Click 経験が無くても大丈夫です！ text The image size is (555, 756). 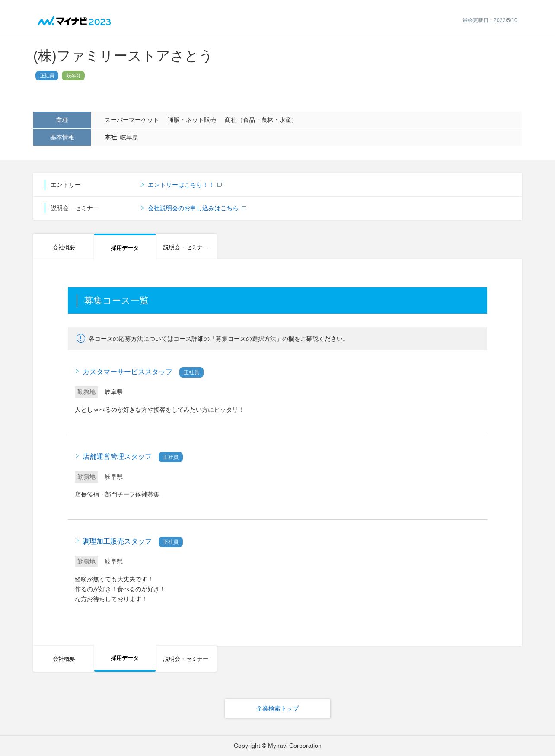click(x=114, y=579)
